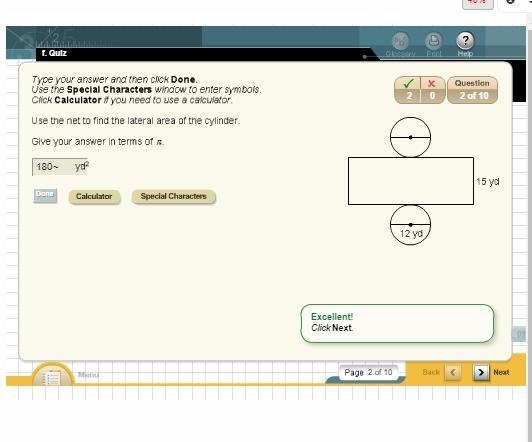Click the rectangle in the cylinder net
This screenshot has width=532, height=442.
[411, 181]
